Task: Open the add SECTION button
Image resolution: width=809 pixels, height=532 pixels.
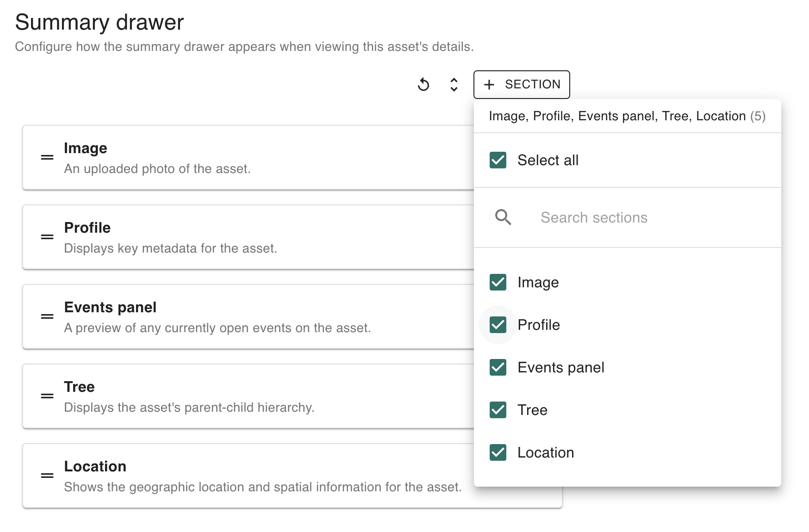Action: (521, 85)
